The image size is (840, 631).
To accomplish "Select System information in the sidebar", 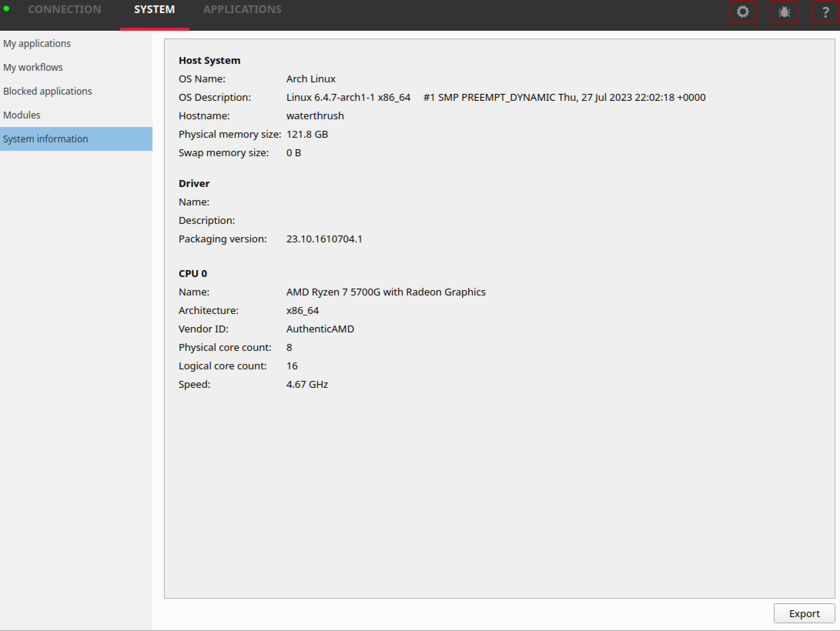I will 46,139.
